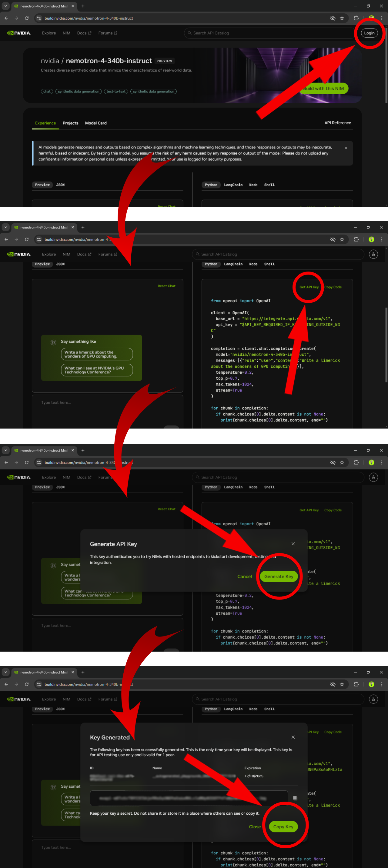Expand the tab search chevron in the topmost window

(5, 6)
